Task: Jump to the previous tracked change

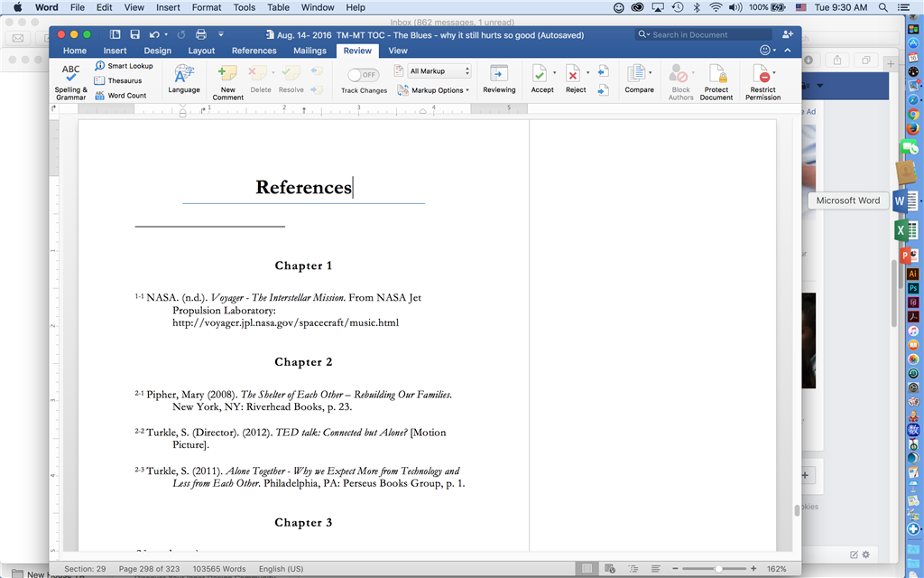Action: [x=603, y=71]
